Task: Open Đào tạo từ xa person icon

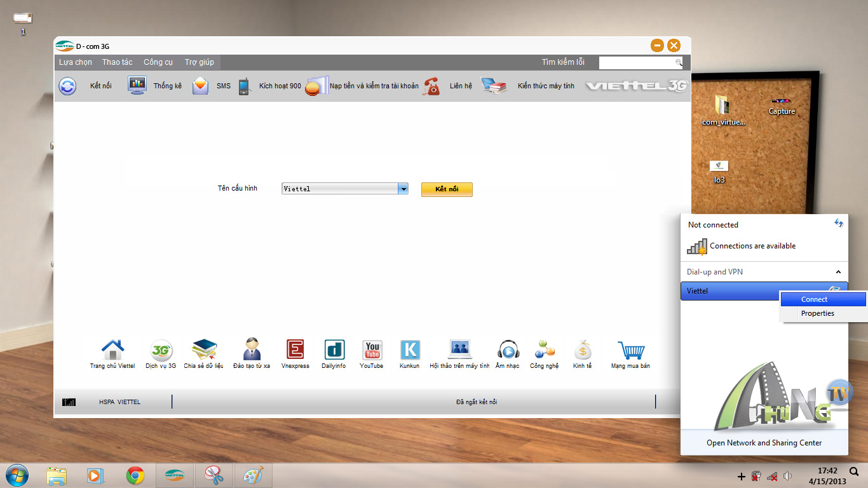Action: pos(252,349)
